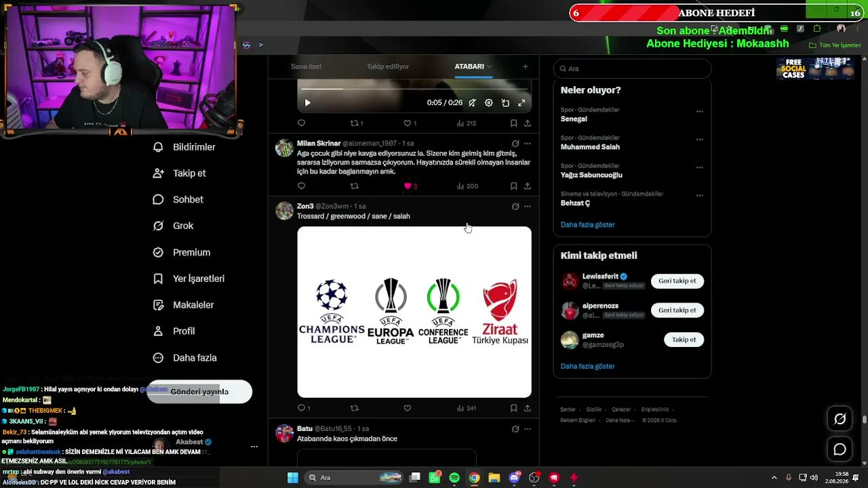Screen dimensions: 868x488
Task: Open more options on Zon3's post
Action: click(528, 206)
